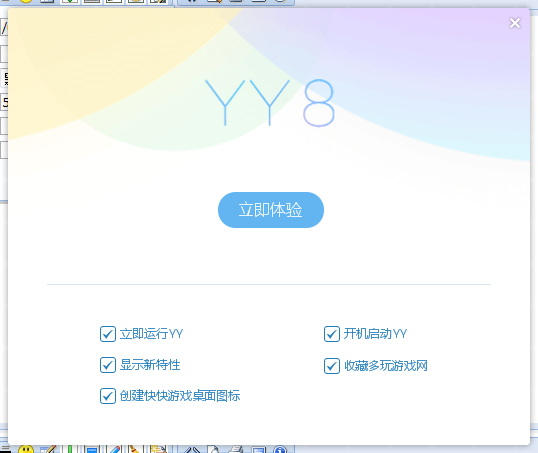Close the YY8 installer dialog
This screenshot has height=453, width=538.
pyautogui.click(x=515, y=23)
